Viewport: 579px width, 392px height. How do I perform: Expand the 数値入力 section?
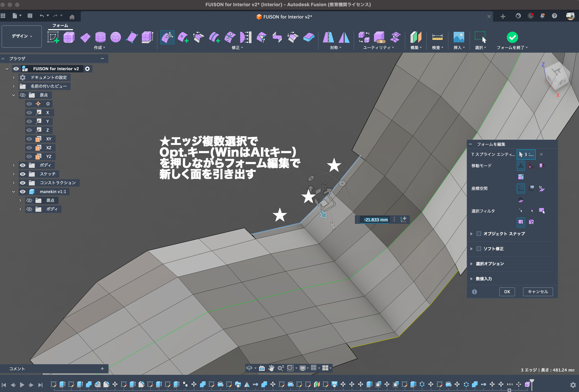tap(471, 279)
